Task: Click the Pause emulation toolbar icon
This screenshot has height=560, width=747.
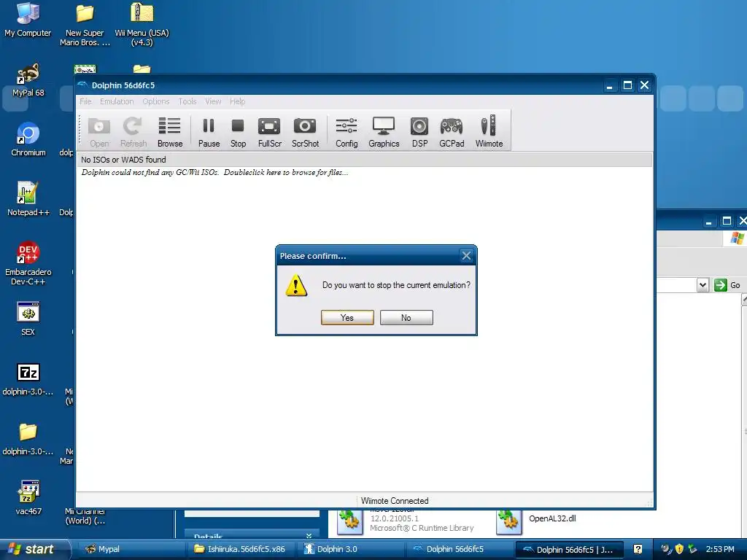Action: (x=209, y=132)
